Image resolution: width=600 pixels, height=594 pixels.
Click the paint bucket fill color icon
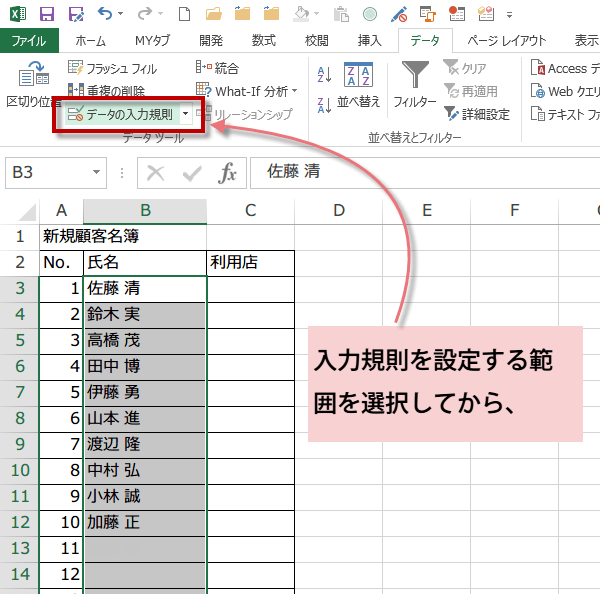[x=301, y=15]
